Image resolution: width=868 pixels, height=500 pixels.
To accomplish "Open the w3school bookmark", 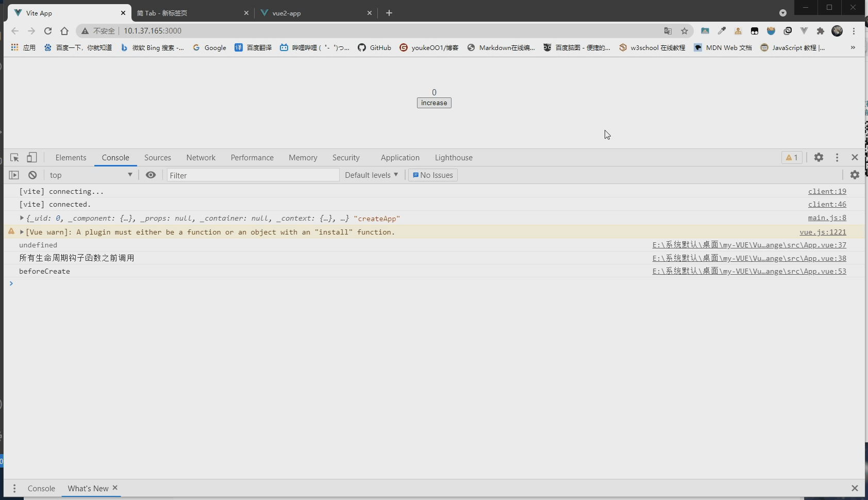I will coord(652,47).
